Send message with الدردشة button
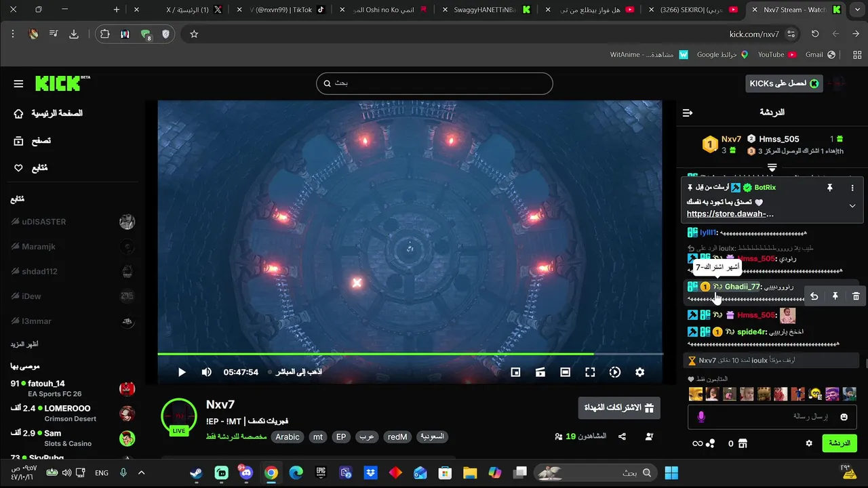This screenshot has height=488, width=868. click(840, 443)
